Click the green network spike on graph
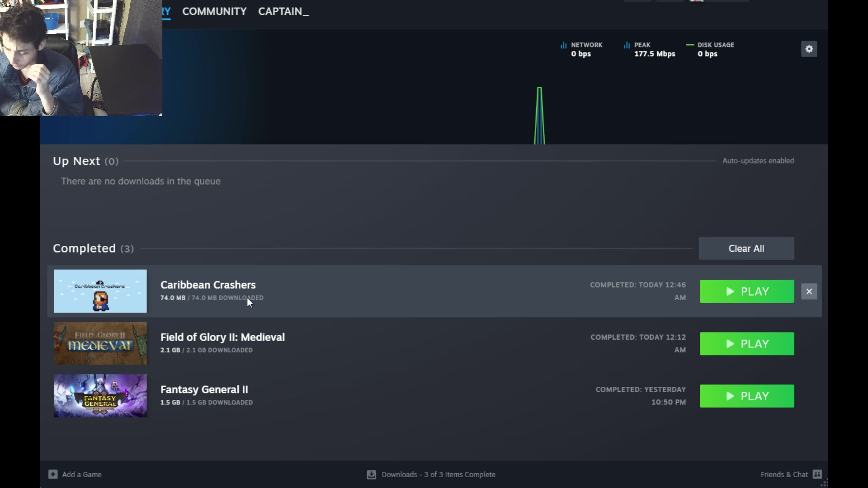 [x=539, y=116]
